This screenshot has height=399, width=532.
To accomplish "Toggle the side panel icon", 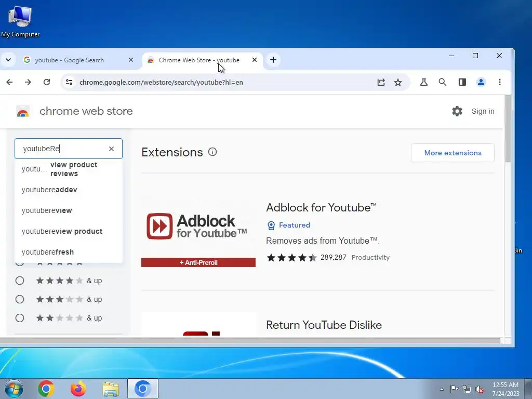I will pyautogui.click(x=462, y=82).
